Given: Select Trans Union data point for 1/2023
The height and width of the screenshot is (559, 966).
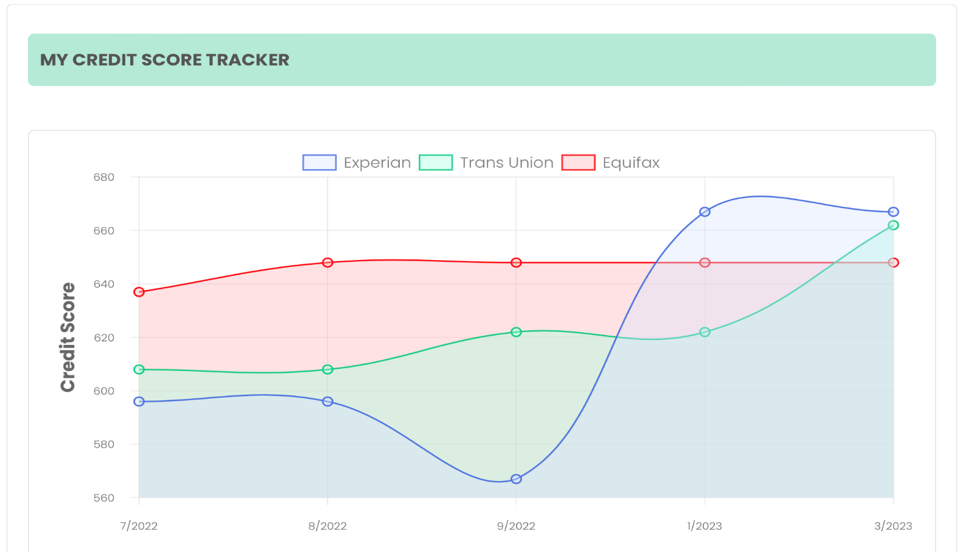Looking at the screenshot, I should coord(705,332).
